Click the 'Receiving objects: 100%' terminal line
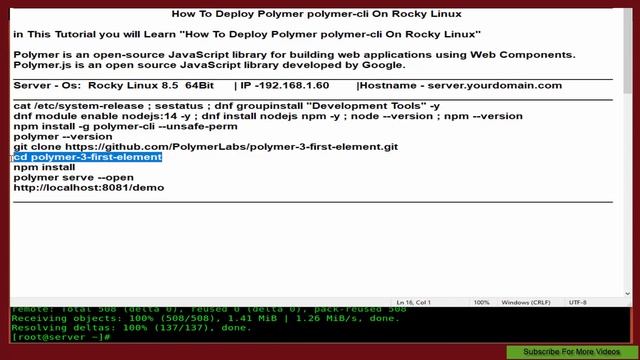The image size is (640, 360). (205, 318)
